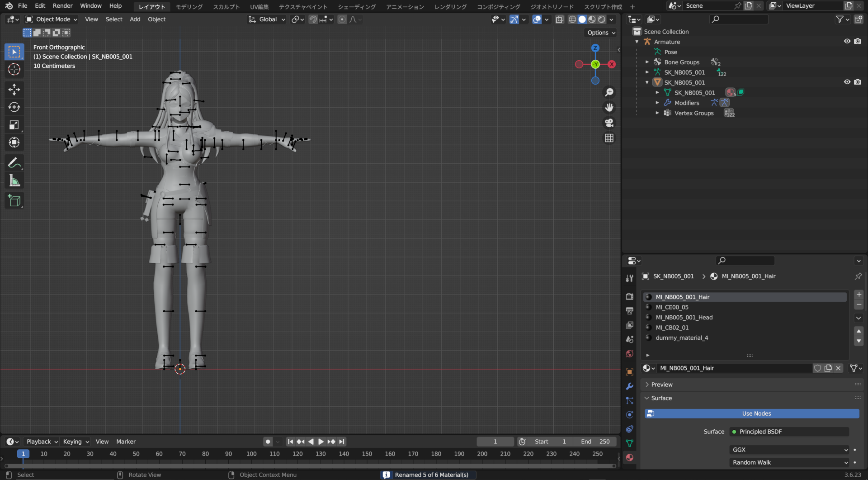Toggle render camera for SK_NB005_001 object
The width and height of the screenshot is (868, 480).
(x=858, y=82)
